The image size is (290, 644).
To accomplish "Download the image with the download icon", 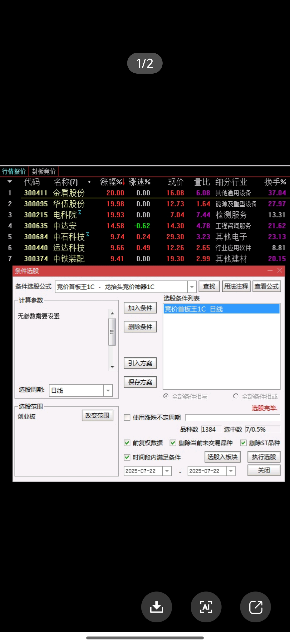I will 156,606.
